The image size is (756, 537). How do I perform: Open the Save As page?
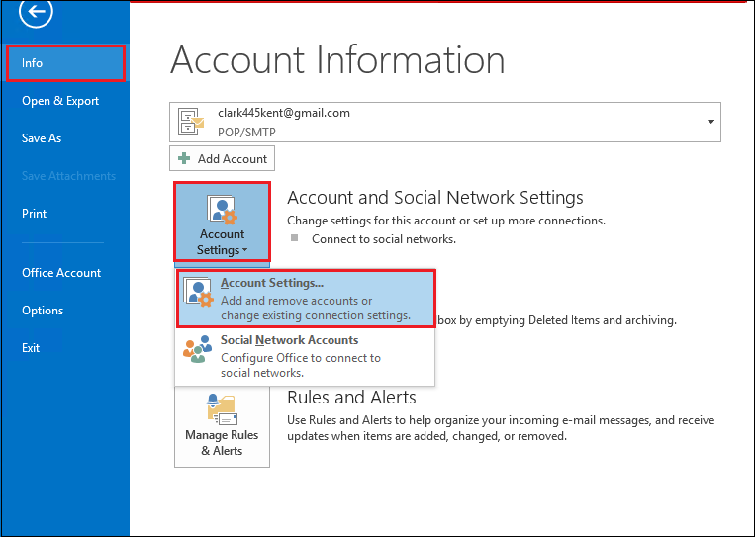42,138
